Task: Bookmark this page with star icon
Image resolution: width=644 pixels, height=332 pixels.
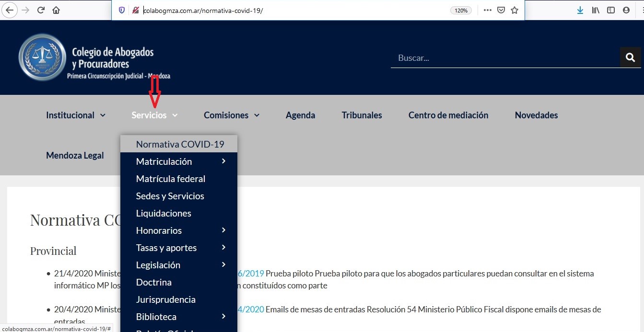Action: tap(515, 10)
